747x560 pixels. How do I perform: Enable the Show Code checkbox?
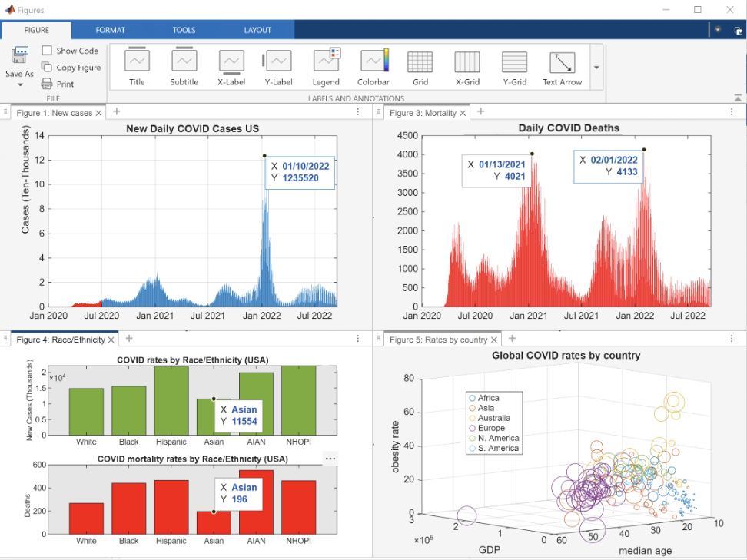coord(48,51)
